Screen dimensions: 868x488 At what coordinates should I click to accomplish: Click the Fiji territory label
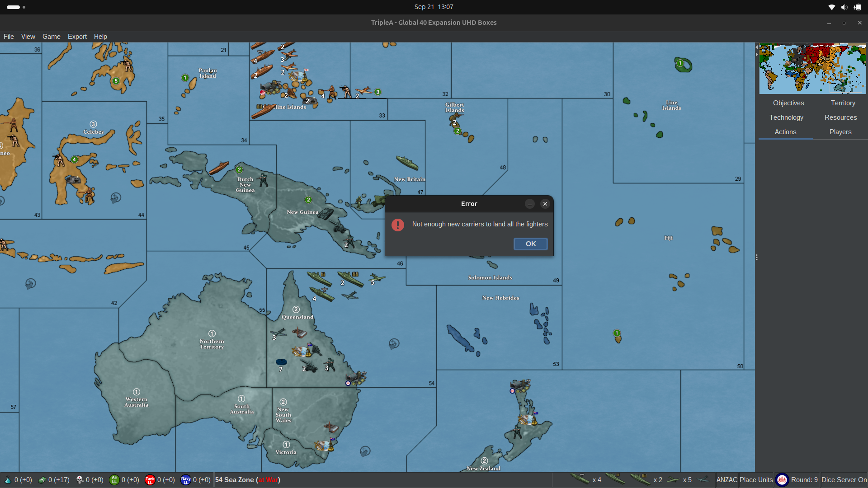click(668, 238)
